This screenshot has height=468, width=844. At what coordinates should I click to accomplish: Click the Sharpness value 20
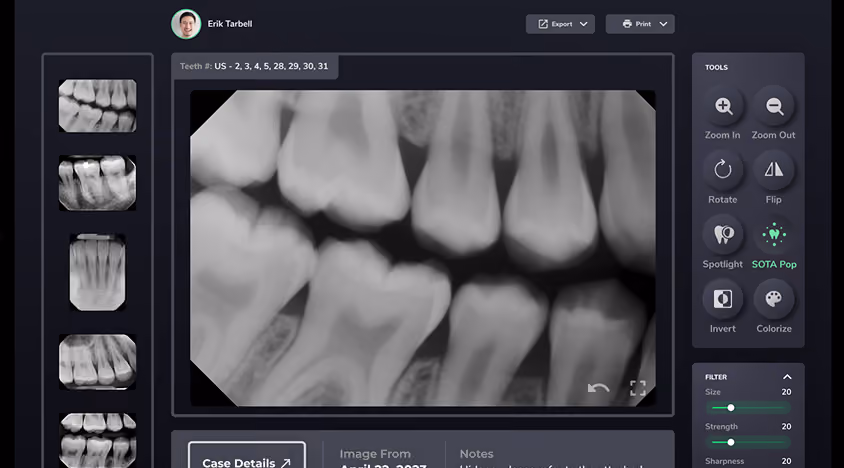786,461
